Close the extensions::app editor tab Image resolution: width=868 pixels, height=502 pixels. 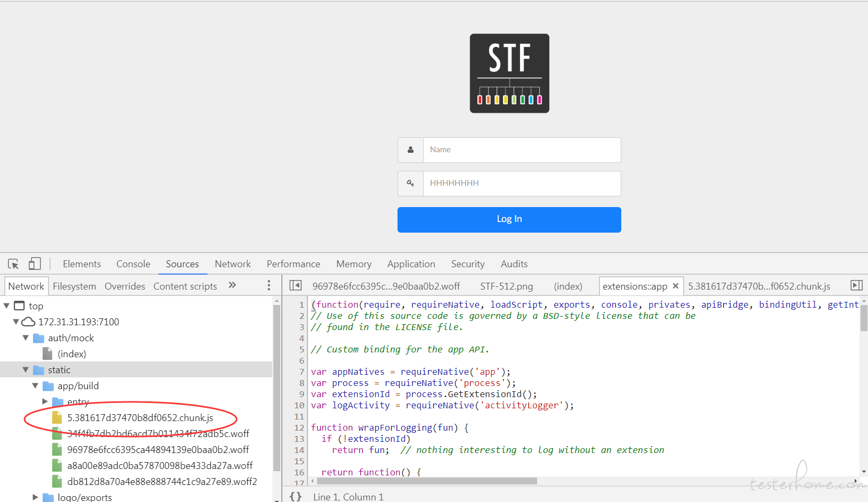tap(676, 286)
